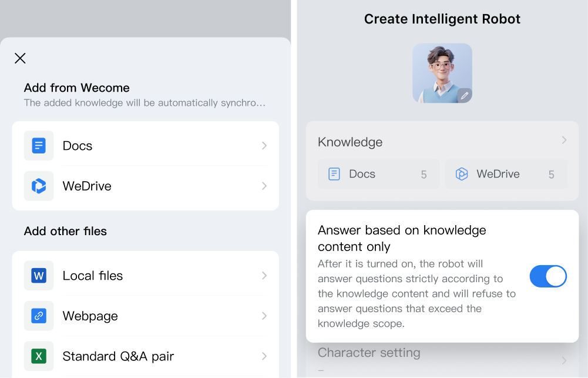
Task: Close the Add knowledge panel
Action: (x=20, y=58)
